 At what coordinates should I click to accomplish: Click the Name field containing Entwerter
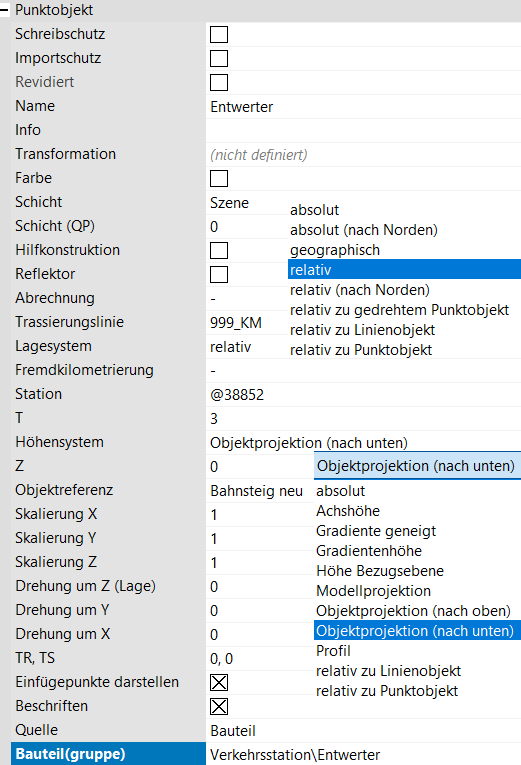pyautogui.click(x=363, y=107)
